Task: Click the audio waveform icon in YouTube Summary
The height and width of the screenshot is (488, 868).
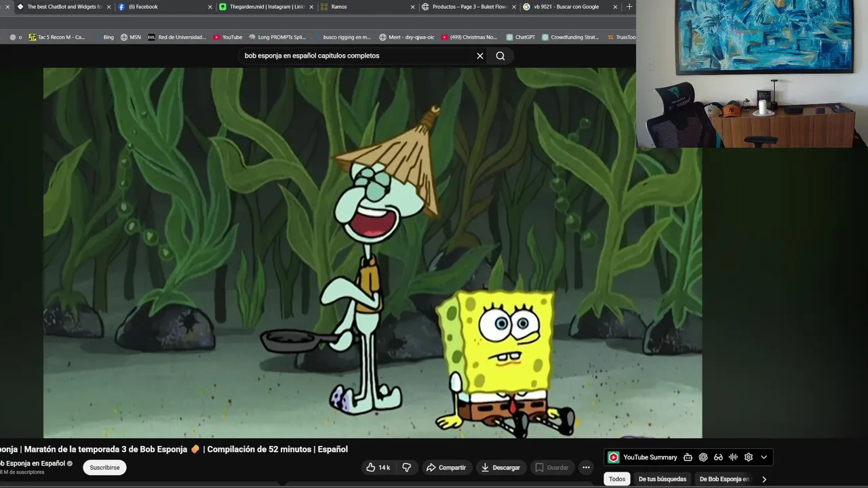Action: 733,457
